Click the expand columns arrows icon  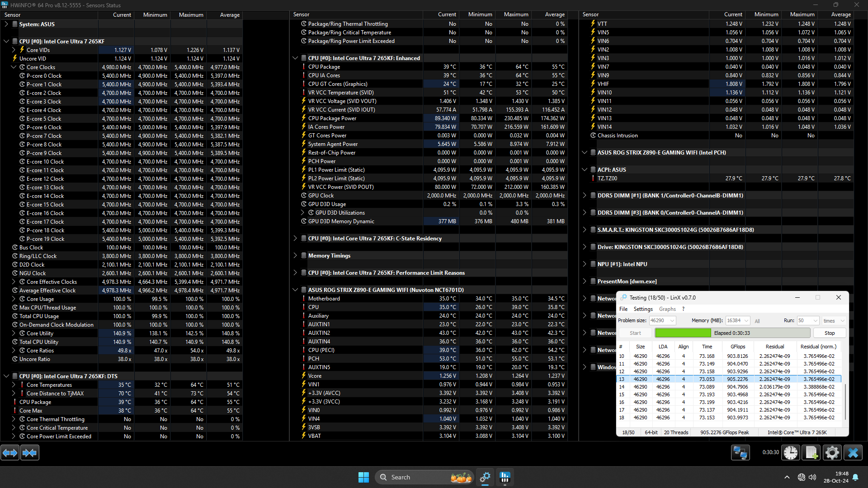click(x=10, y=452)
